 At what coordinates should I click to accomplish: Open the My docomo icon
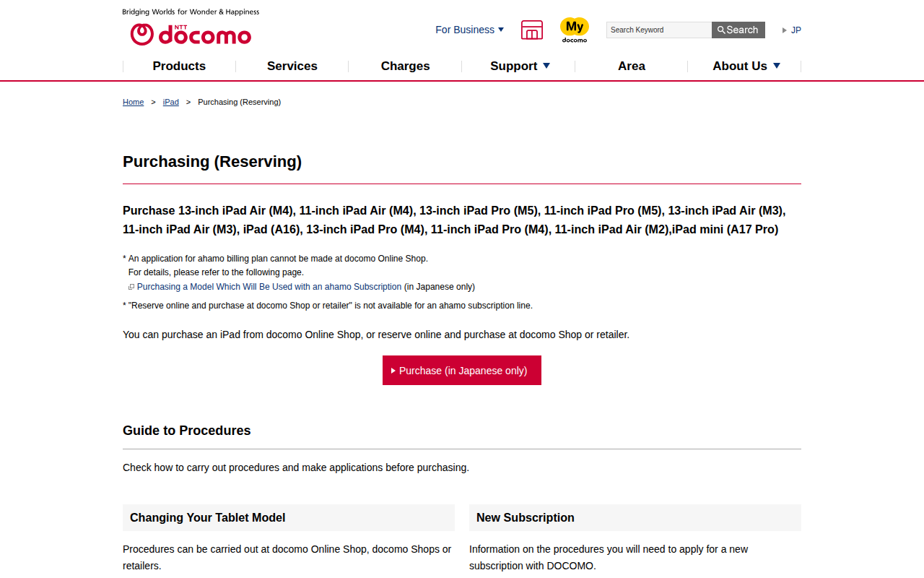[575, 30]
